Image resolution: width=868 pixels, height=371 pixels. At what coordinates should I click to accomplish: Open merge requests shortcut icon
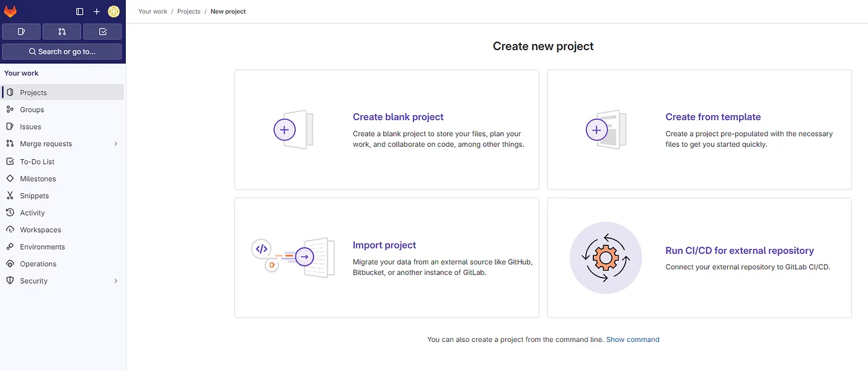(x=62, y=32)
